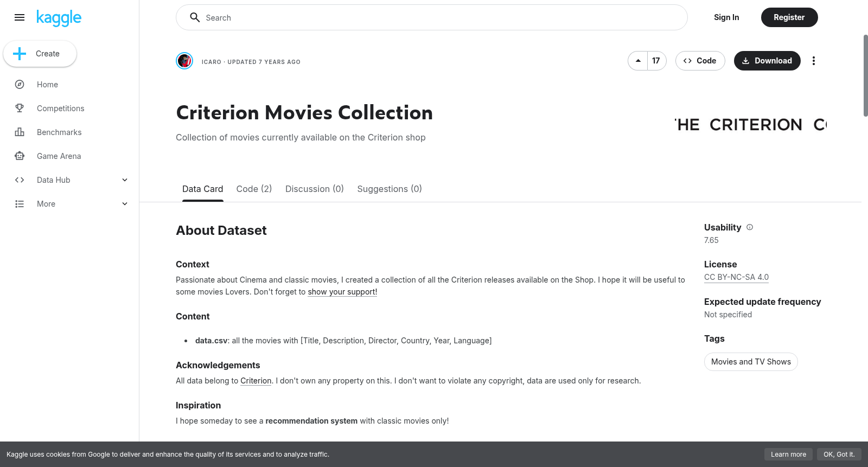Viewport: 868px width, 467px height.
Task: Open the Criterion link in Acknowledgements
Action: tap(256, 381)
